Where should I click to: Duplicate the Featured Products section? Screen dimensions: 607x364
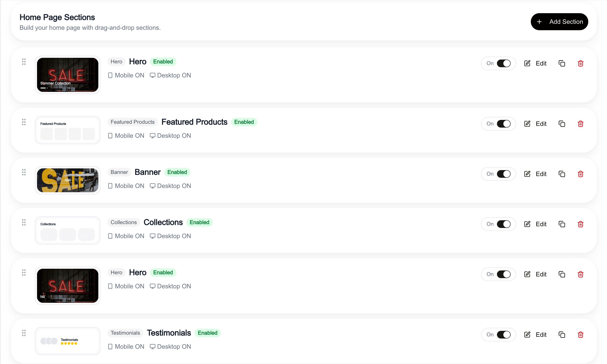pyautogui.click(x=562, y=124)
